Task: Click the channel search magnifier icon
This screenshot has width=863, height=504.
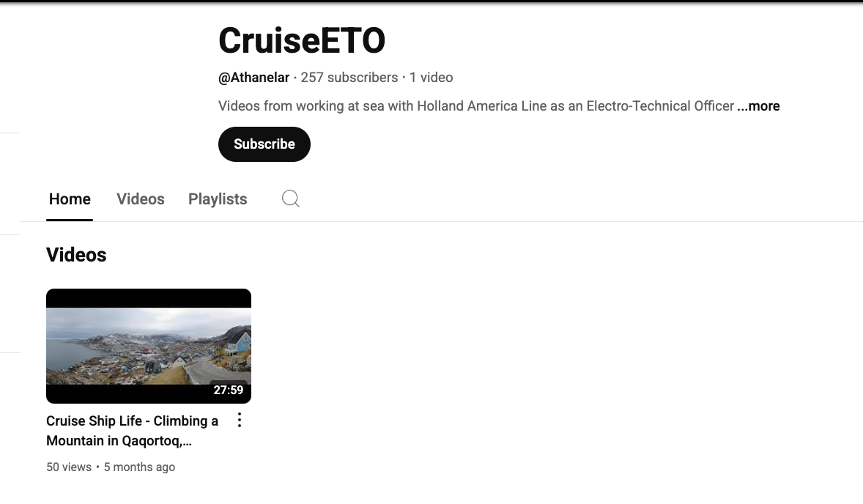Action: (291, 199)
